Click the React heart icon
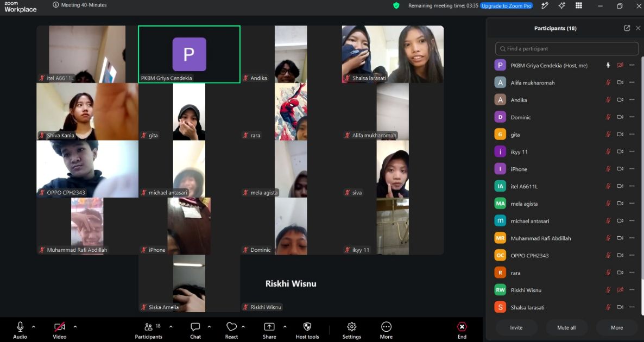644x342 pixels. [232, 327]
